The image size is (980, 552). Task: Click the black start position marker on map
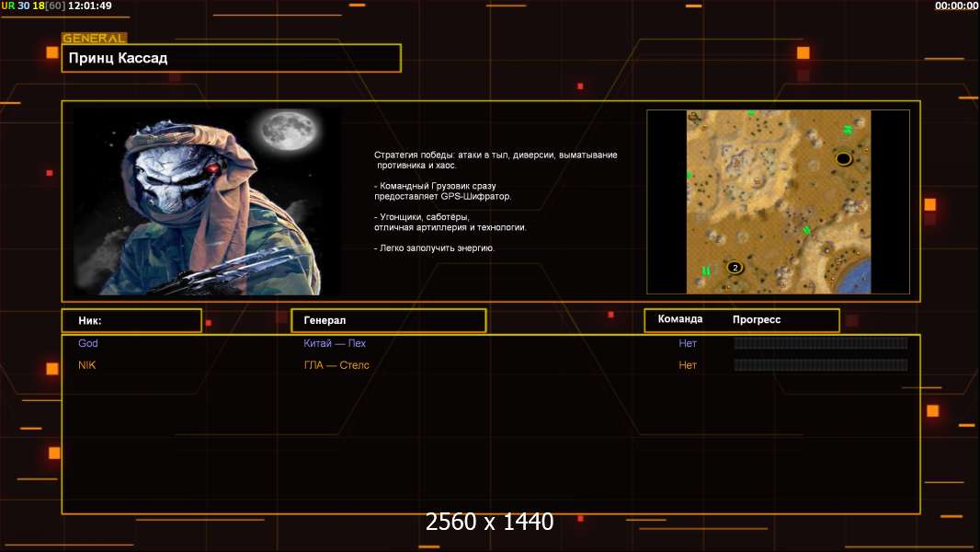click(x=843, y=159)
